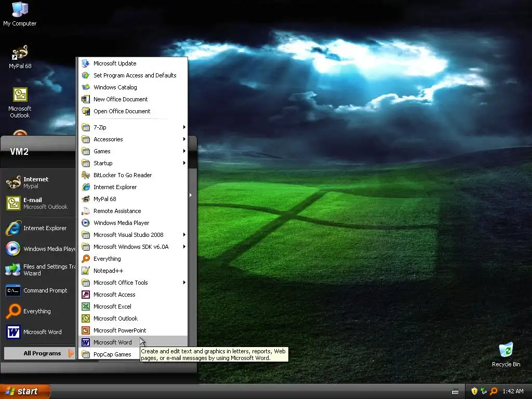Click Set Program Access and Defaults icon
Image resolution: width=532 pixels, height=399 pixels.
point(86,75)
